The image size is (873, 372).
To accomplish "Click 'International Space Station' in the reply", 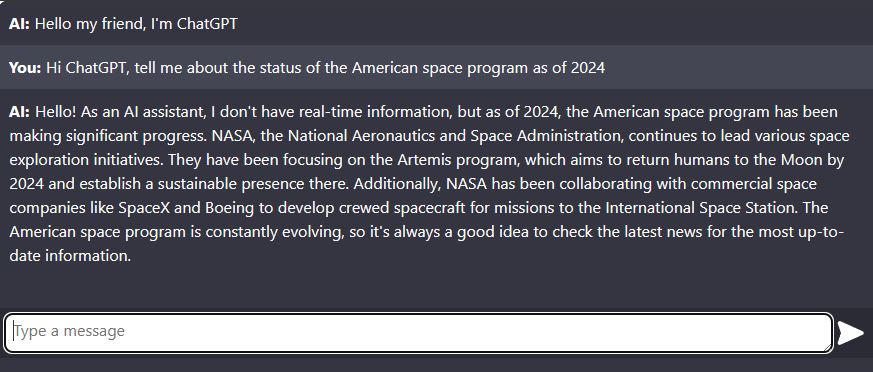I will pyautogui.click(x=703, y=208).
